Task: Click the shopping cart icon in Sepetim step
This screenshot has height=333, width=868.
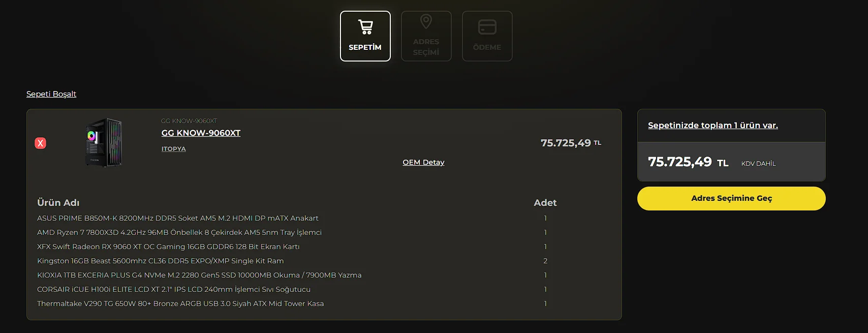Action: [365, 27]
